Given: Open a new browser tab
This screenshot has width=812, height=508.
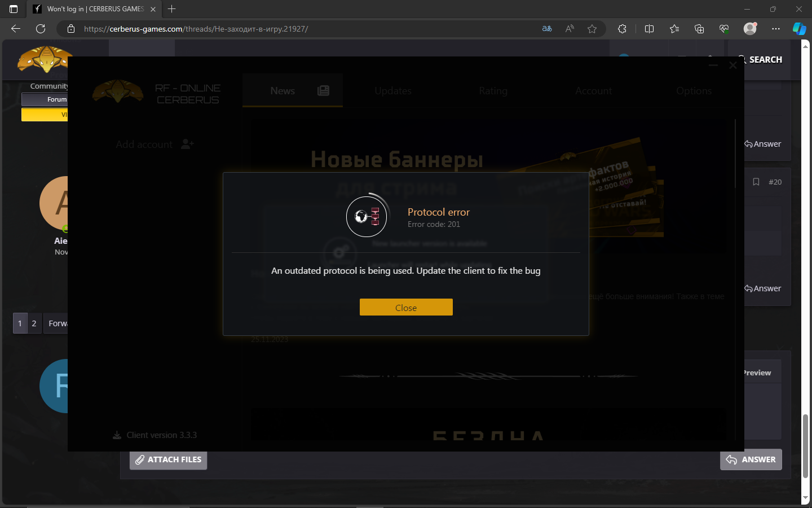Looking at the screenshot, I should point(172,9).
